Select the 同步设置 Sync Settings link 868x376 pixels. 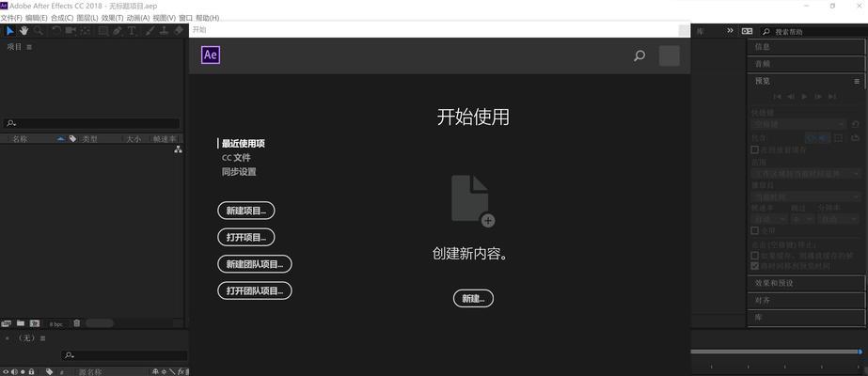pos(239,172)
